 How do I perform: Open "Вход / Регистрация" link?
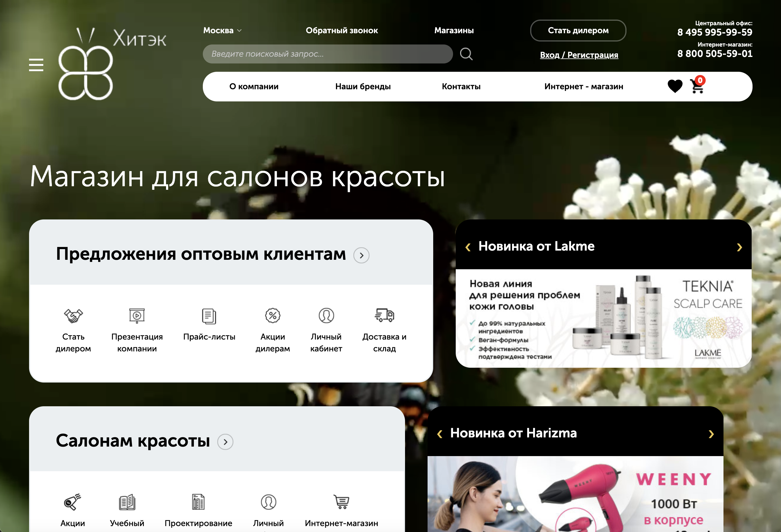(x=579, y=55)
